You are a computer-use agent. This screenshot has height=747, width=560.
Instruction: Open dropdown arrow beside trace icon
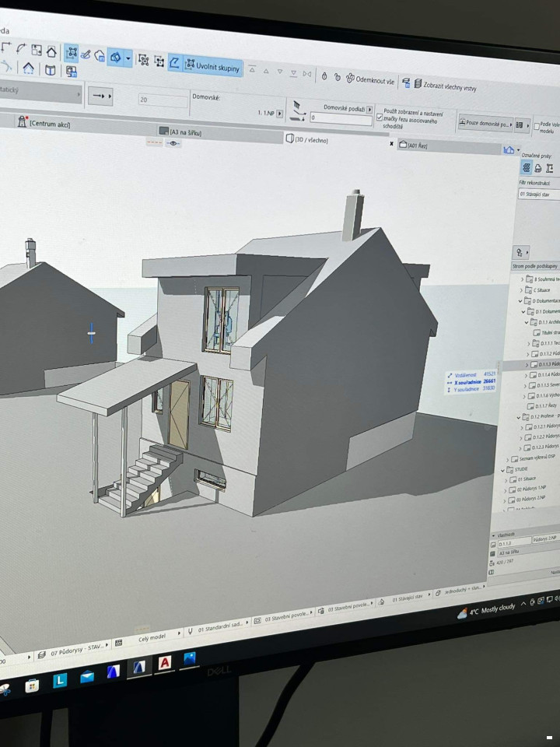coord(128,58)
